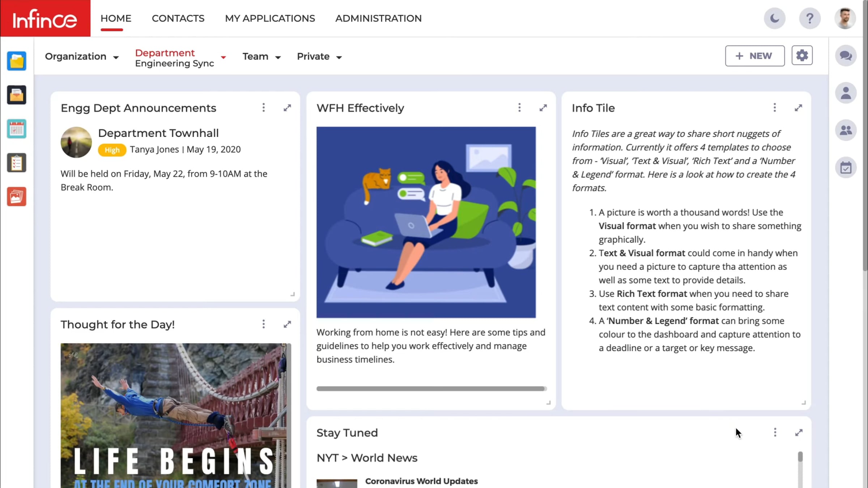Click the NEW button
Image resolution: width=868 pixels, height=488 pixels.
pos(755,56)
